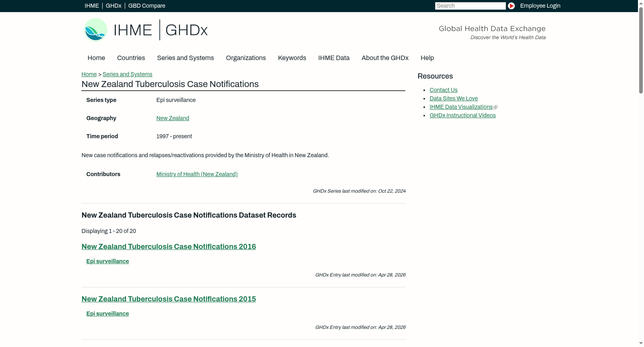Click the external link icon beside IHME Data Visualizations
The height and width of the screenshot is (347, 644).
(495, 107)
